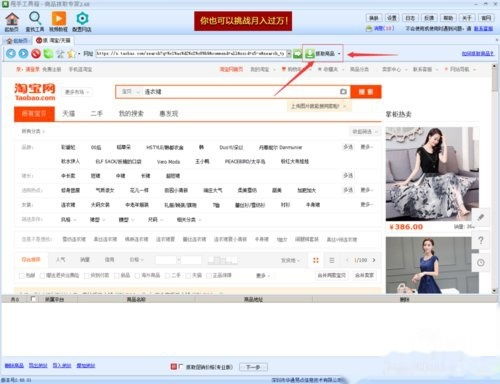Stop loading with the red stop icon
Image resolution: width=500 pixels, height=384 pixels.
tap(36, 53)
